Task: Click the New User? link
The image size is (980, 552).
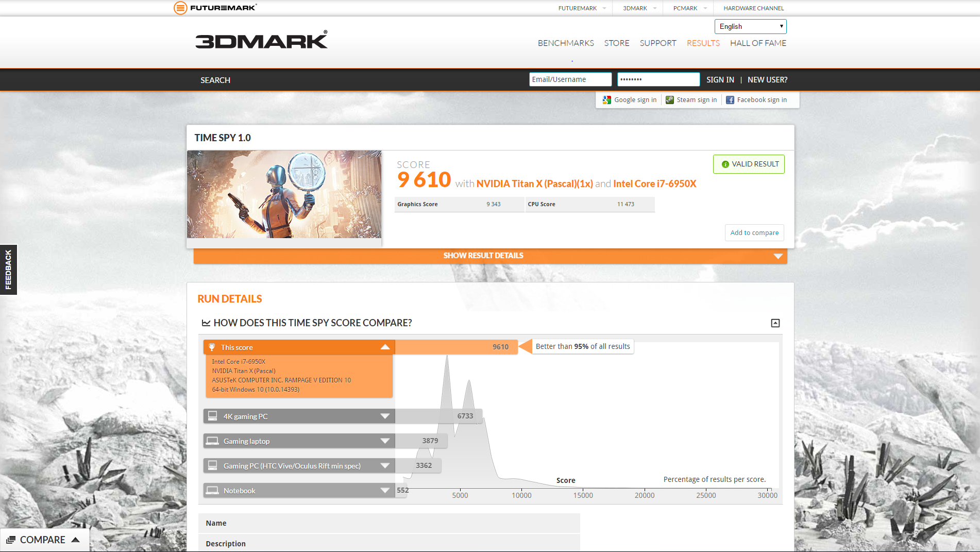Action: click(x=767, y=80)
